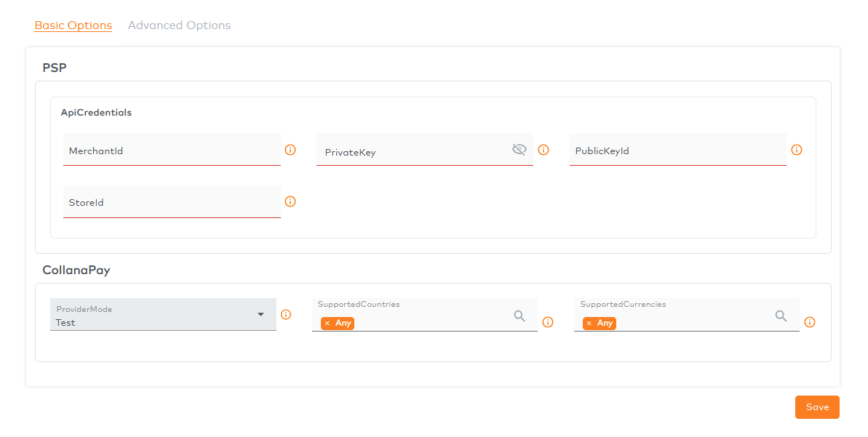Focus the MerchantId input field

[x=172, y=149]
